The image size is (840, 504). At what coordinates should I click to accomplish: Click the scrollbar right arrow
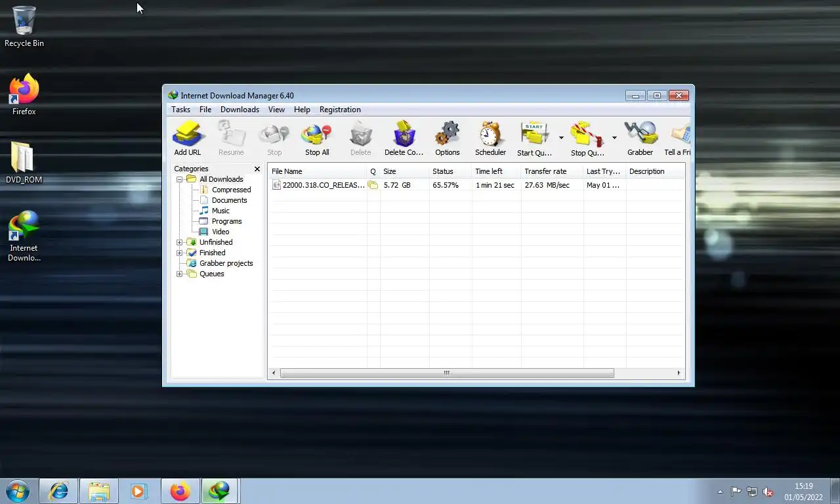coord(679,373)
